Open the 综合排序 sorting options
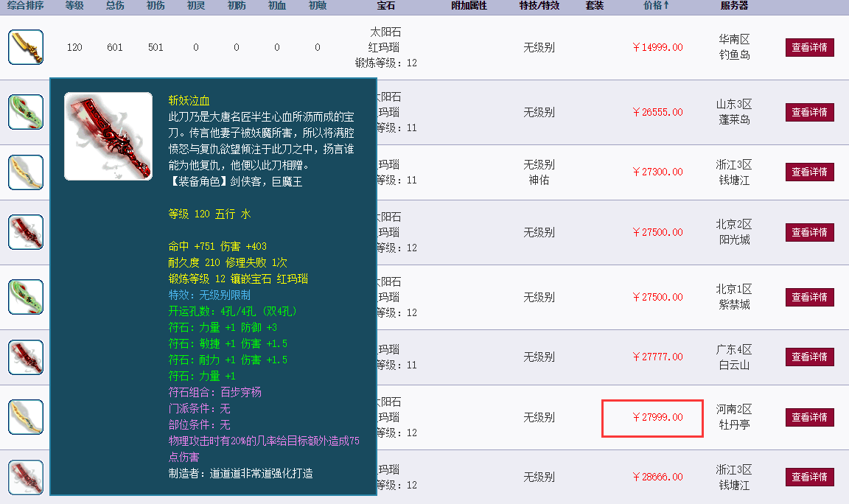 (x=25, y=6)
